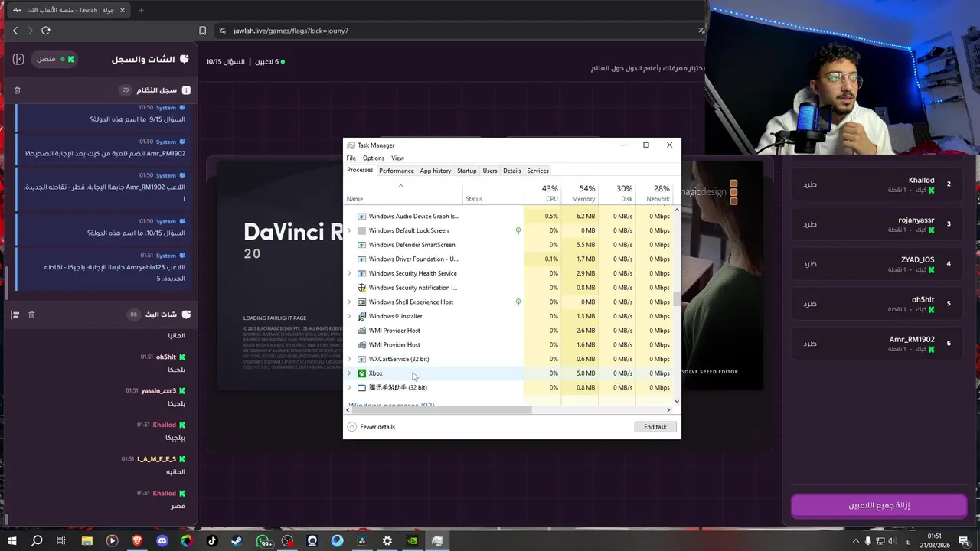Collapse Task Manager with Fewer details
The image size is (980, 551).
371,427
